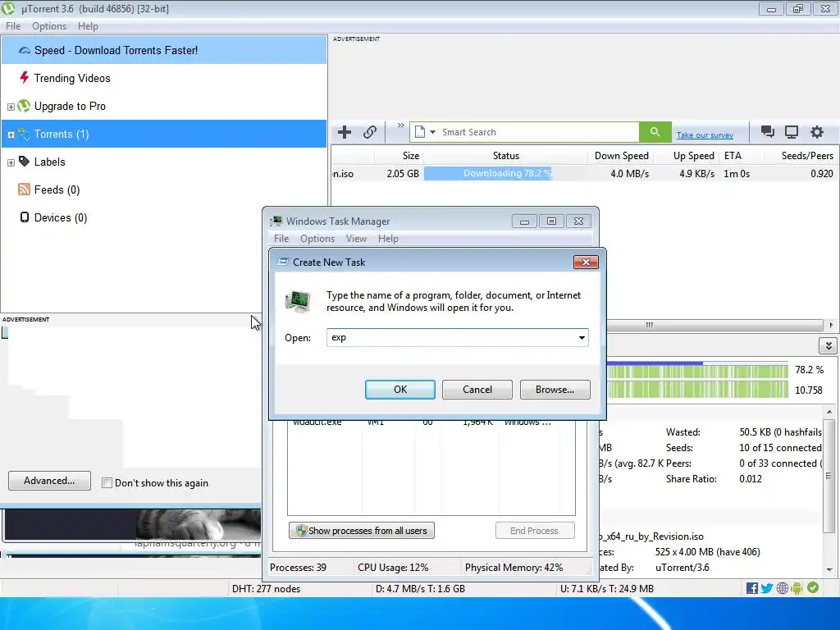Image resolution: width=840 pixels, height=630 pixels.
Task: Open the Task Manager File menu
Action: tap(281, 239)
